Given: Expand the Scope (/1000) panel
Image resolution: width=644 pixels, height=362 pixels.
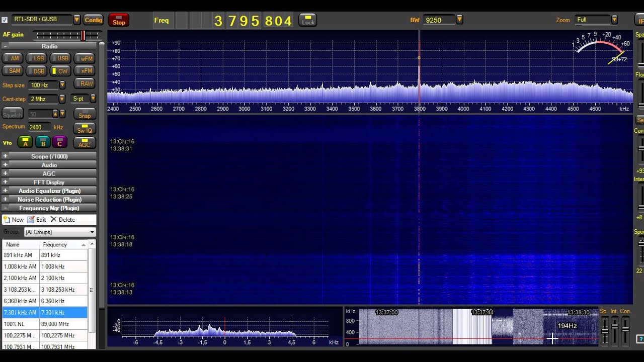Looking at the screenshot, I should [x=5, y=156].
